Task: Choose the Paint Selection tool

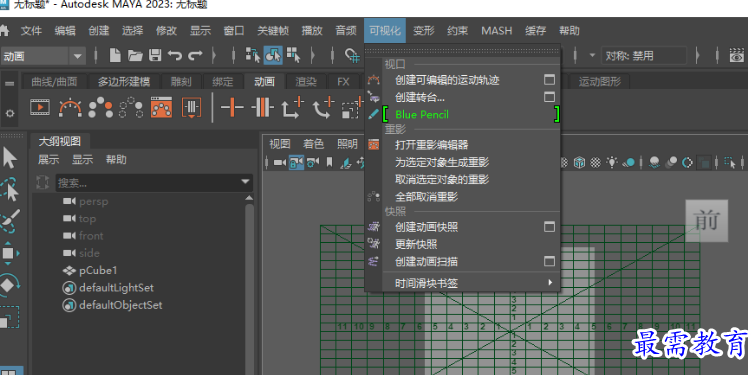Action: click(10, 221)
